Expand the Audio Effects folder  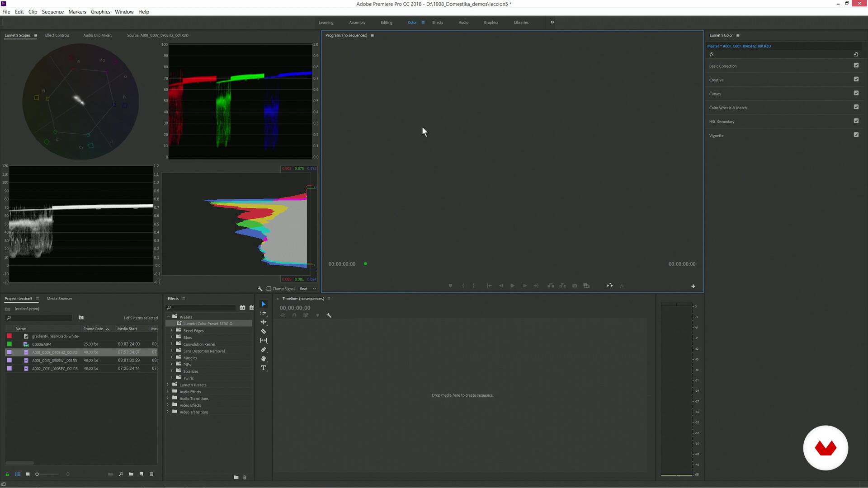(x=168, y=392)
